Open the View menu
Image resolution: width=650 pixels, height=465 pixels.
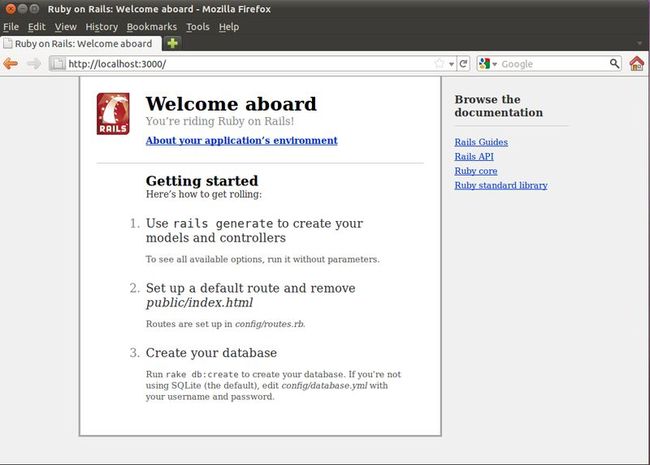[x=65, y=27]
